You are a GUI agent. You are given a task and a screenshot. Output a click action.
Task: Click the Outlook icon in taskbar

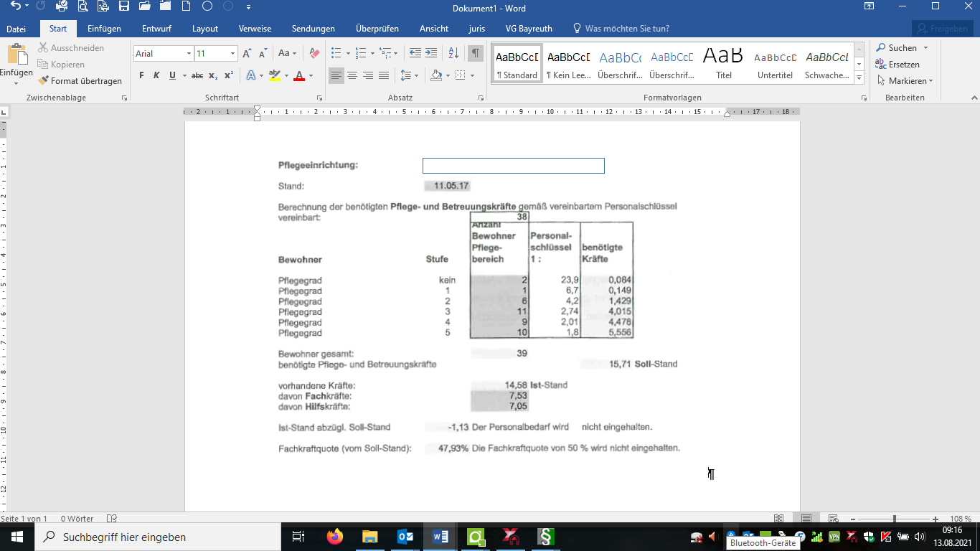click(405, 537)
